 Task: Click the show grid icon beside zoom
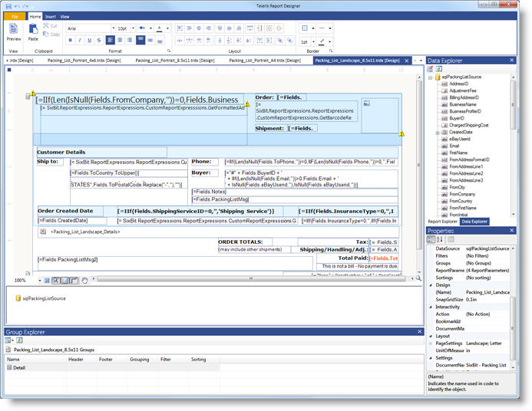tap(47, 281)
